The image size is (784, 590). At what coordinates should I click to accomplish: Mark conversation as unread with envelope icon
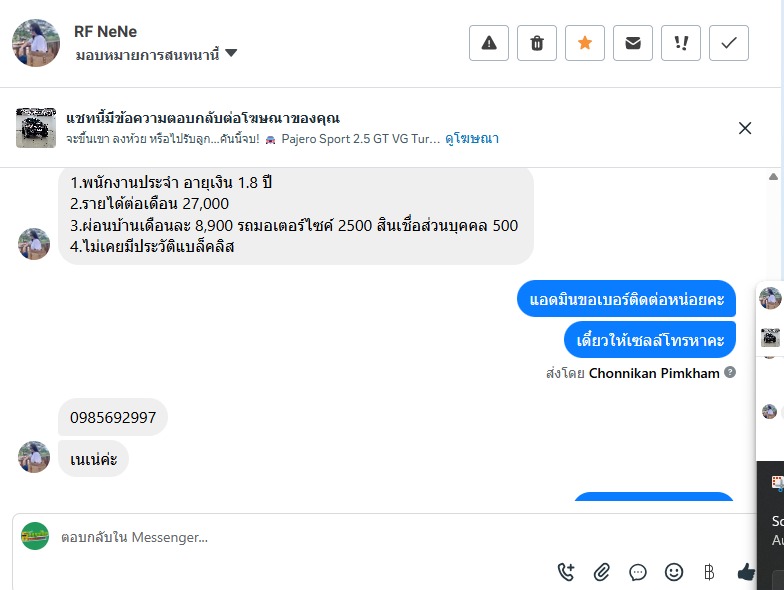(633, 43)
